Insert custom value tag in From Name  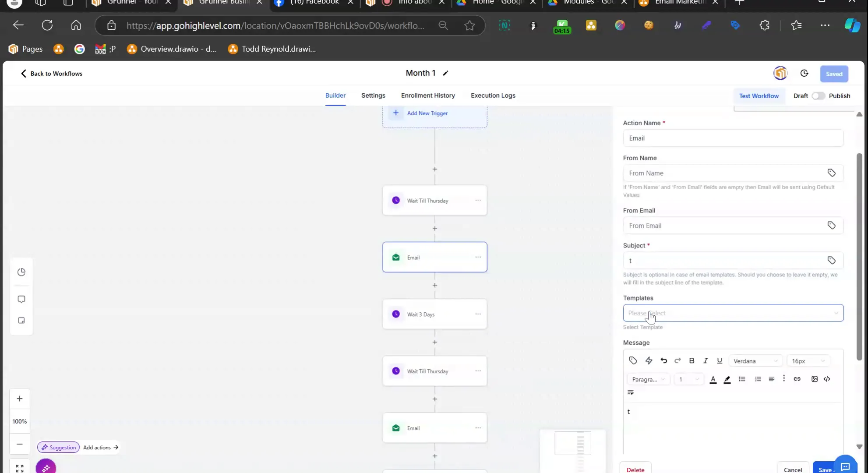831,173
